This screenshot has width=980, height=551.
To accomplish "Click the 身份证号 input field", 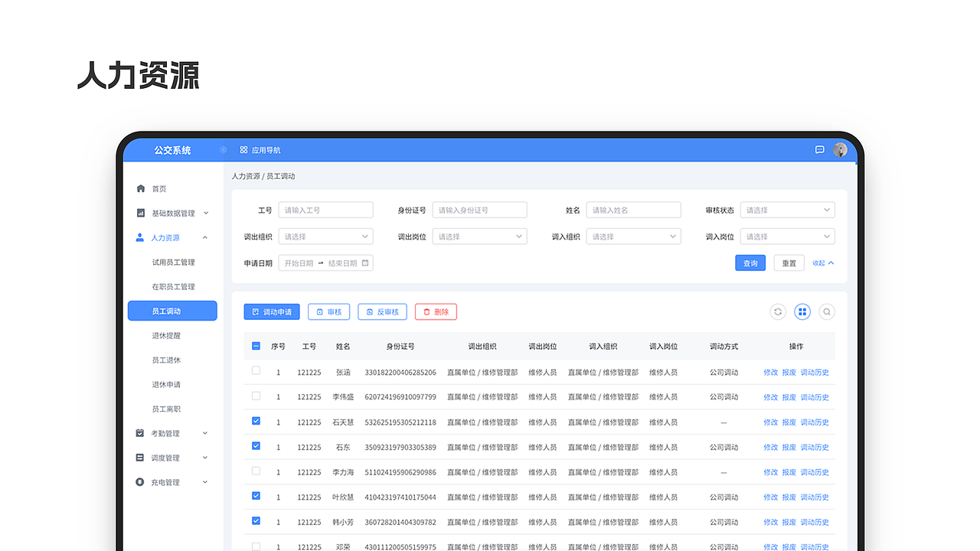I will [479, 210].
